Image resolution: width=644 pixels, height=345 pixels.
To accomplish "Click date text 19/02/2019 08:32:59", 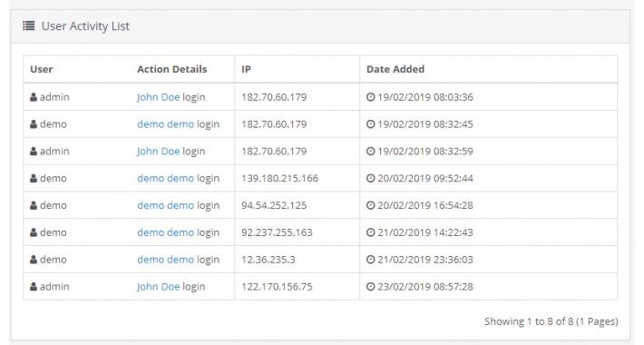I will point(425,152).
